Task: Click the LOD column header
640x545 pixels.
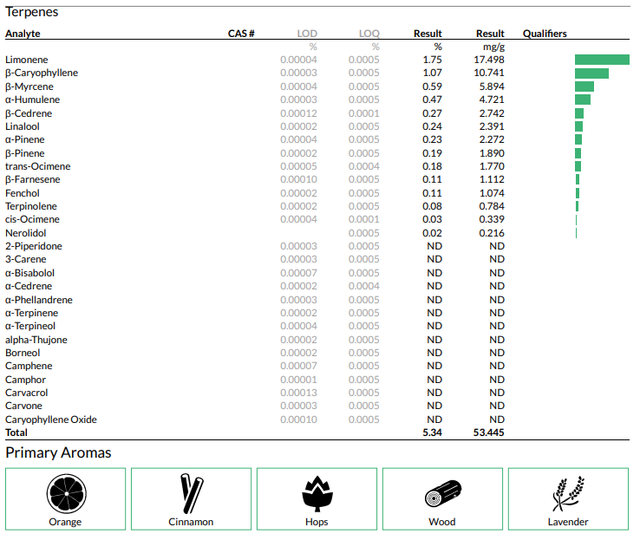Action: pyautogui.click(x=307, y=33)
